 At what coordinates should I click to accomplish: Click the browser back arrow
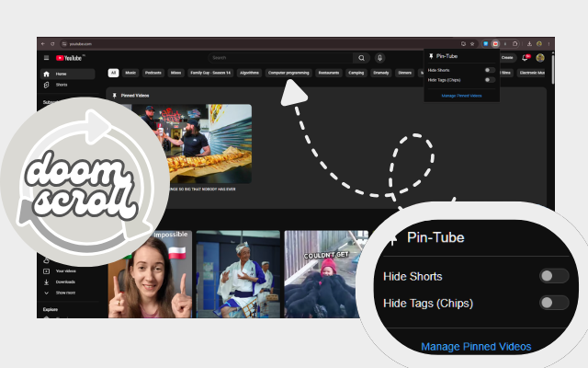(43, 44)
